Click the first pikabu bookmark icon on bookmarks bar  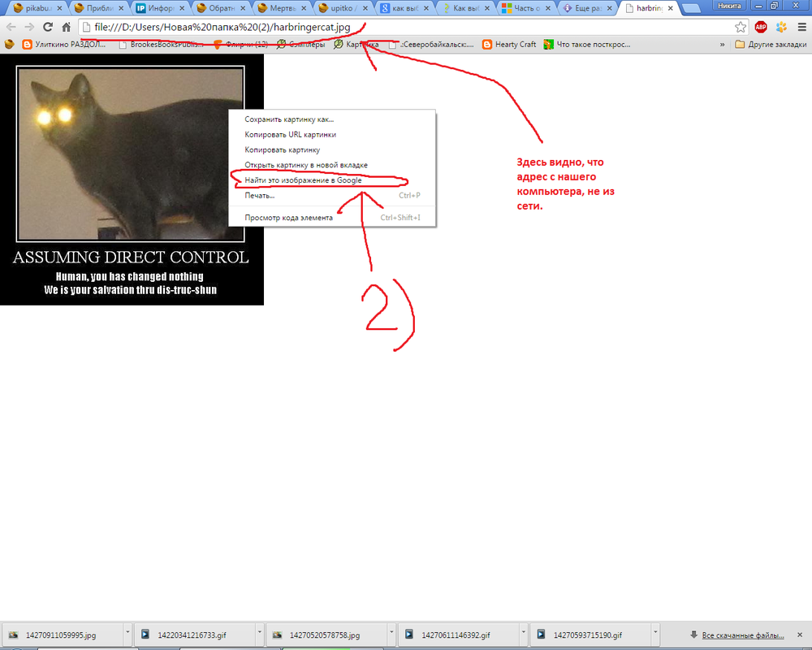pos(9,45)
